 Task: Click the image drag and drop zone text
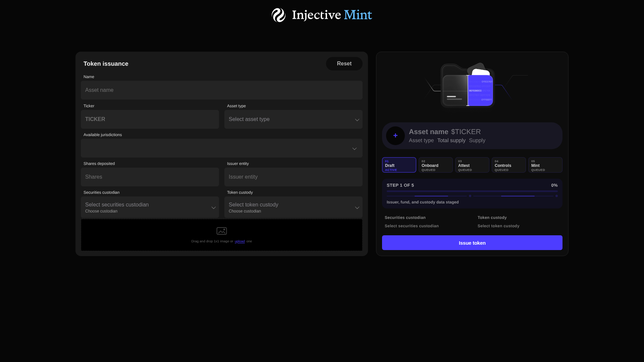[222, 241]
